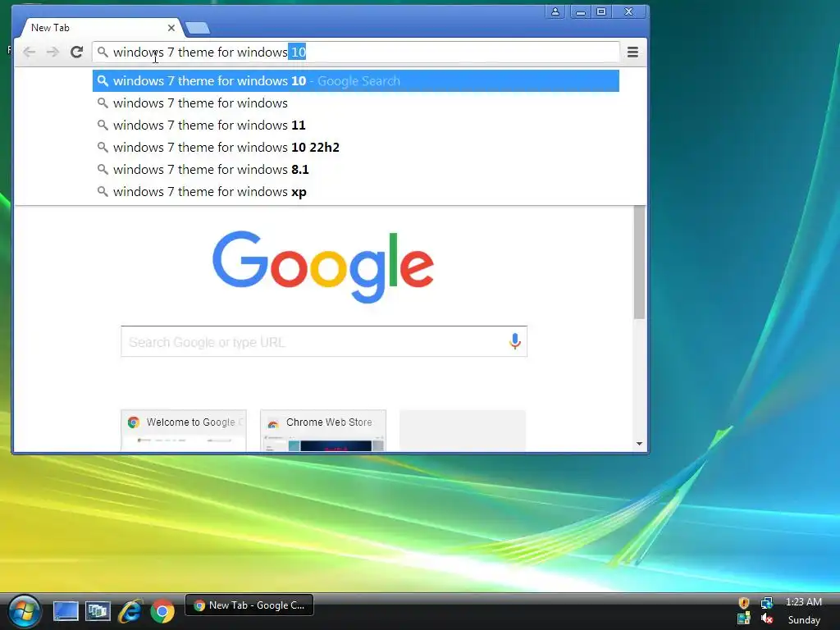Click the search magnifier in address bar

[x=103, y=52]
